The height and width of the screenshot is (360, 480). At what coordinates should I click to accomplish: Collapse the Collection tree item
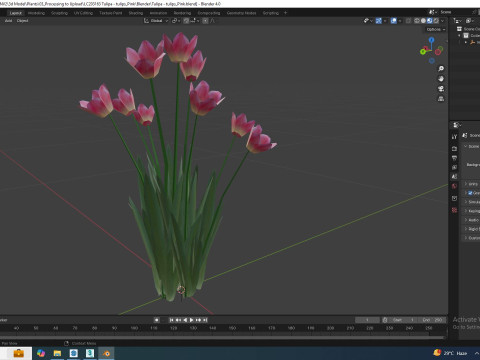point(460,36)
